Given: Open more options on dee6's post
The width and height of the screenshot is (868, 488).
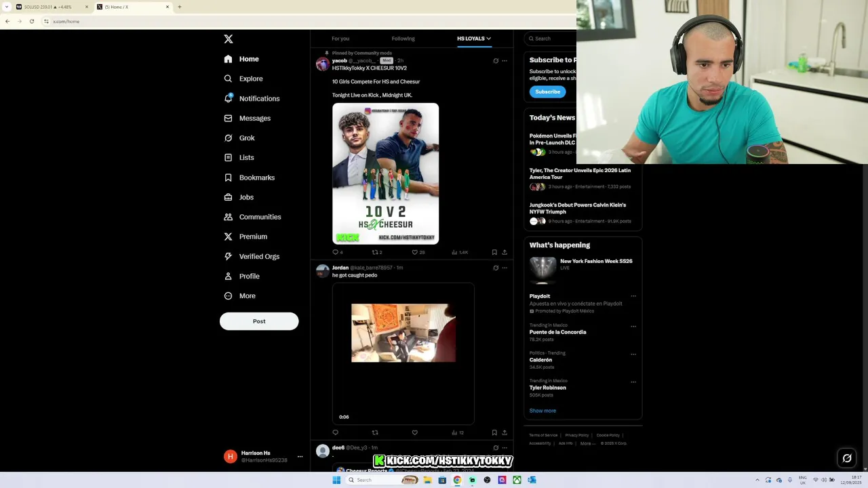Looking at the screenshot, I should (x=505, y=448).
